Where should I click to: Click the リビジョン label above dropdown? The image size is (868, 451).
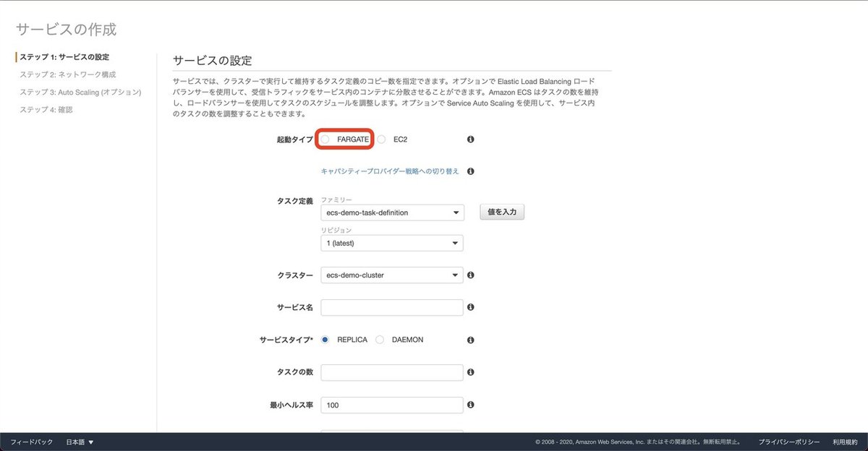click(x=336, y=229)
